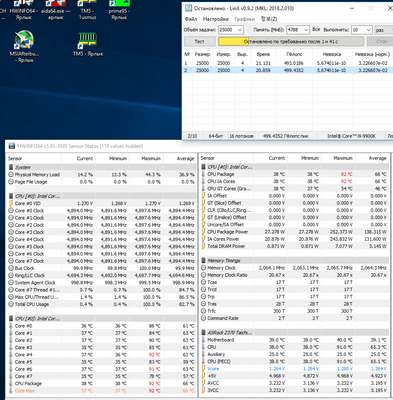Open the run count 10 dropdown

[362, 30]
